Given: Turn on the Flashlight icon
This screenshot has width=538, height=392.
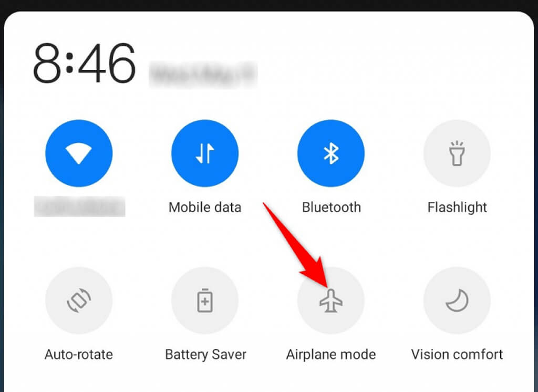Looking at the screenshot, I should 457,153.
